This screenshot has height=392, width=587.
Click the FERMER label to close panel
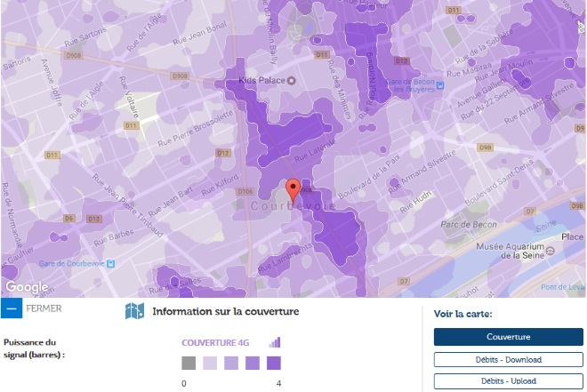pyautogui.click(x=44, y=308)
